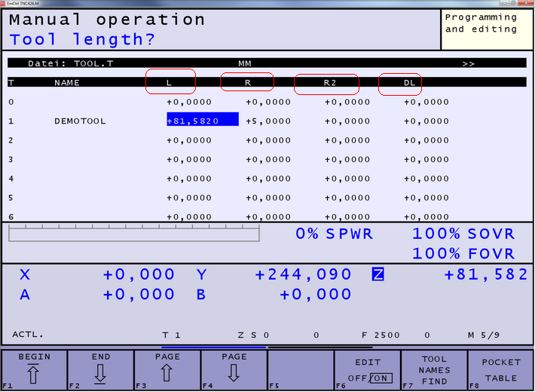Select the R column header
The height and width of the screenshot is (392, 535).
249,82
